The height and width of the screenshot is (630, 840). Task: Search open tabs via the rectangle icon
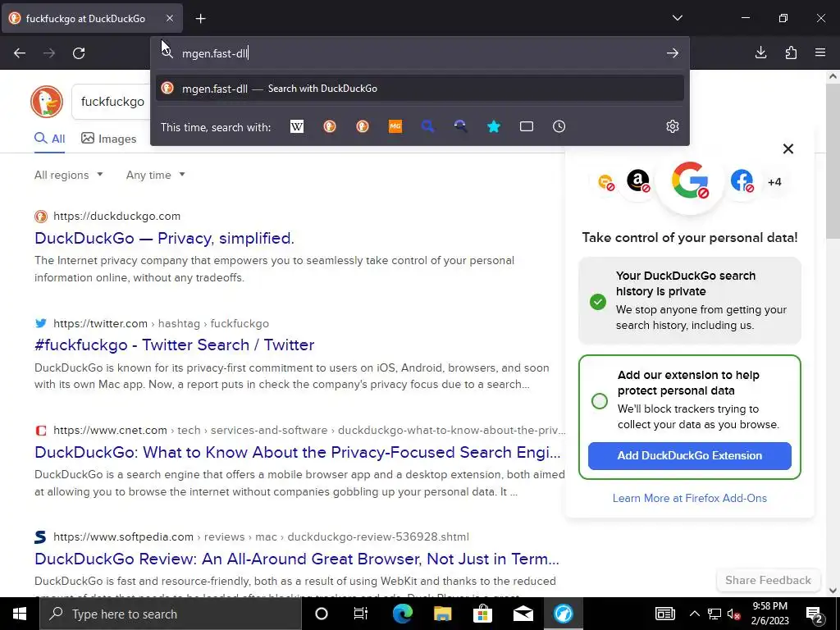tap(527, 126)
